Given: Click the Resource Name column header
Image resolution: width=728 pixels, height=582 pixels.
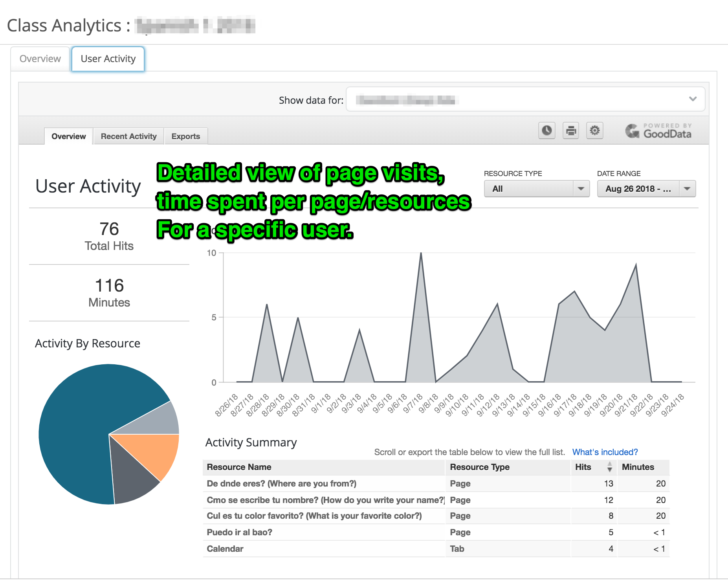Looking at the screenshot, I should 239,467.
